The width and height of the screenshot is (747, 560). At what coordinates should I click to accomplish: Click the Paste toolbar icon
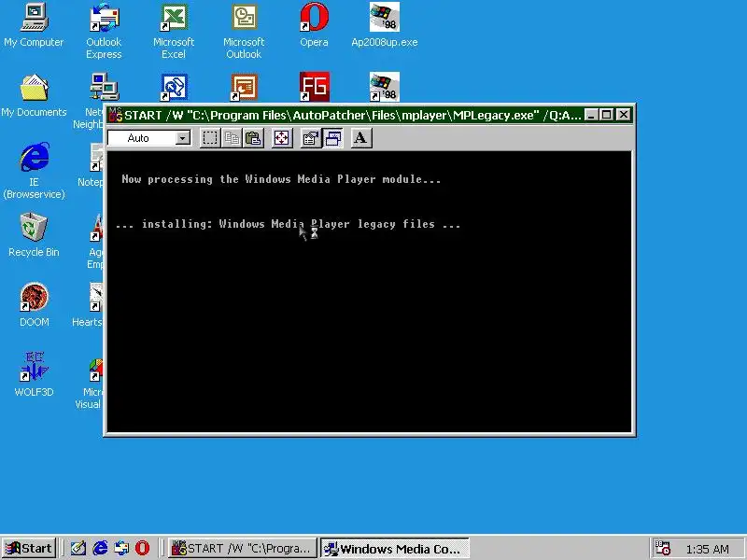click(253, 138)
